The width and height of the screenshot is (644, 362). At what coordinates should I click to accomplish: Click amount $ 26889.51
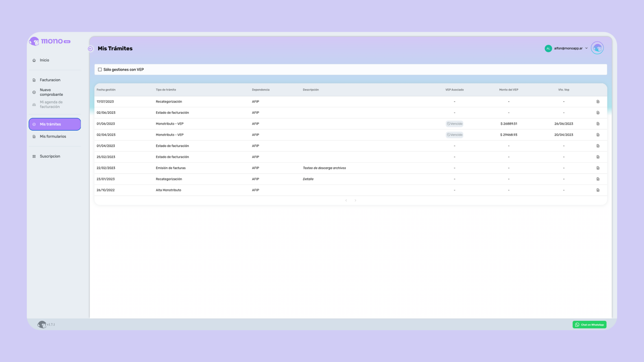[508, 124]
